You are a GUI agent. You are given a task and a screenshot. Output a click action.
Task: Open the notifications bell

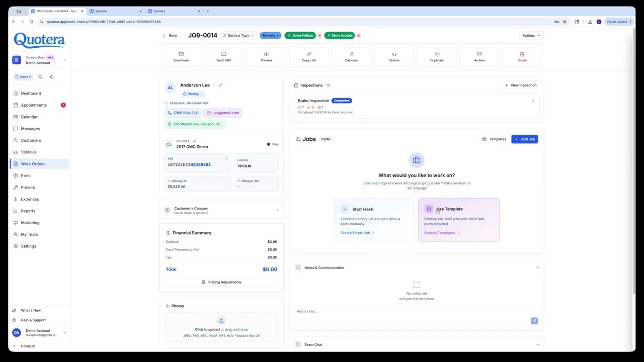[x=40, y=77]
